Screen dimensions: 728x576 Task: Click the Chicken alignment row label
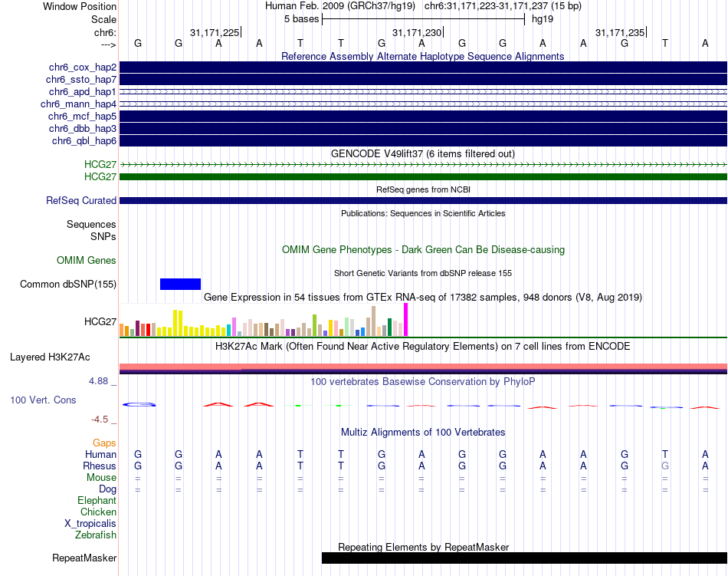click(98, 512)
